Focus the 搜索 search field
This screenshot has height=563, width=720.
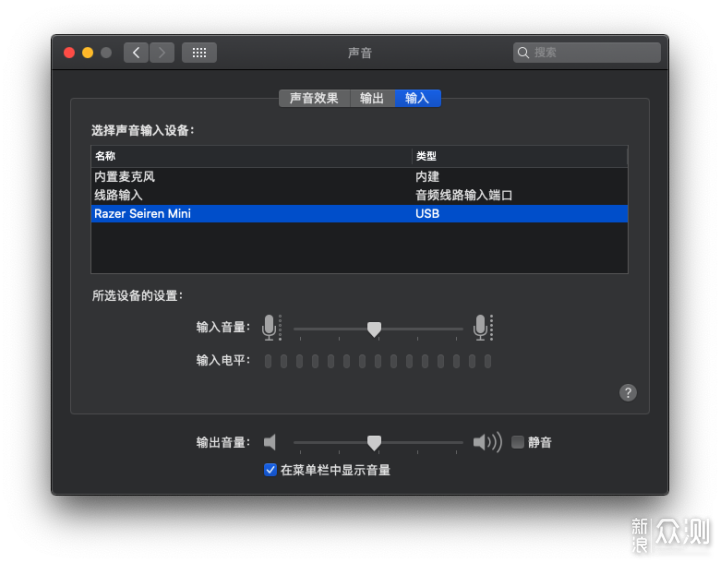[587, 53]
